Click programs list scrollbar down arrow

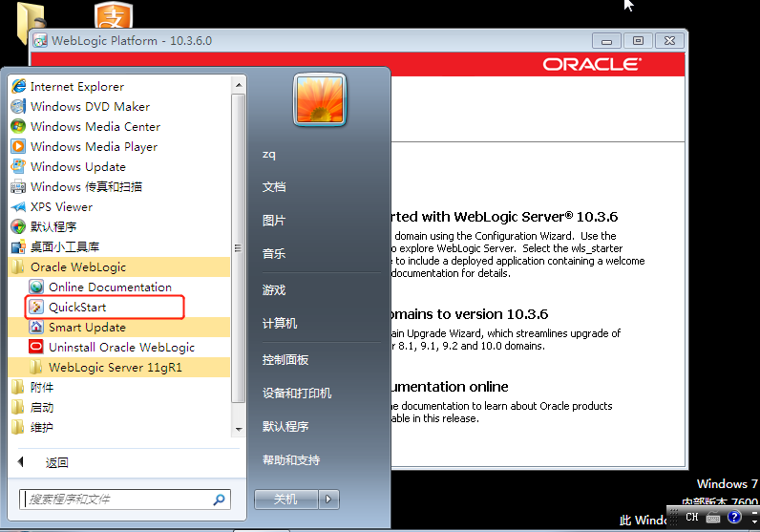[239, 429]
